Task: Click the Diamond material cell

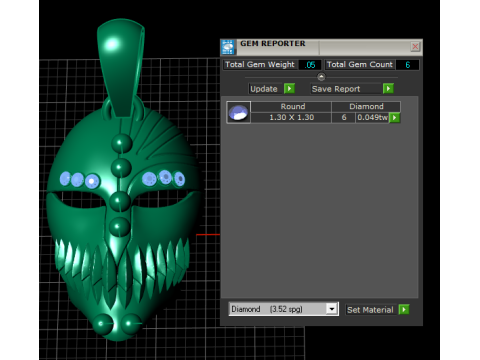Action: tap(366, 106)
